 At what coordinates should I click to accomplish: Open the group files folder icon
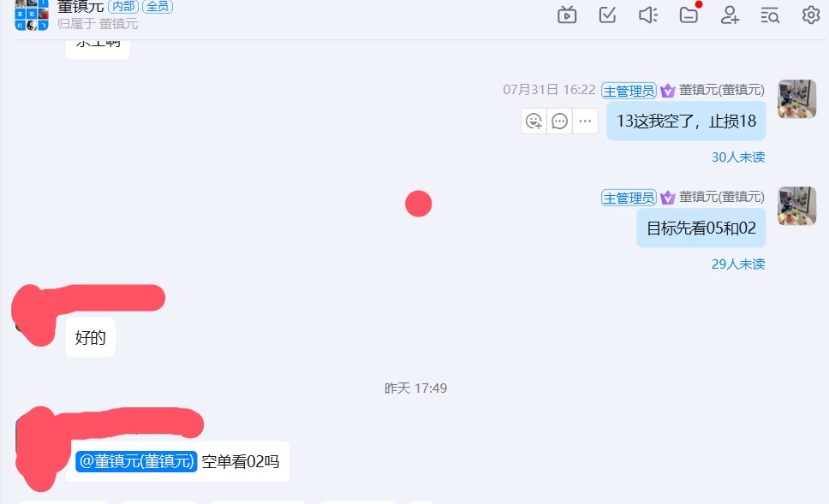(x=689, y=15)
